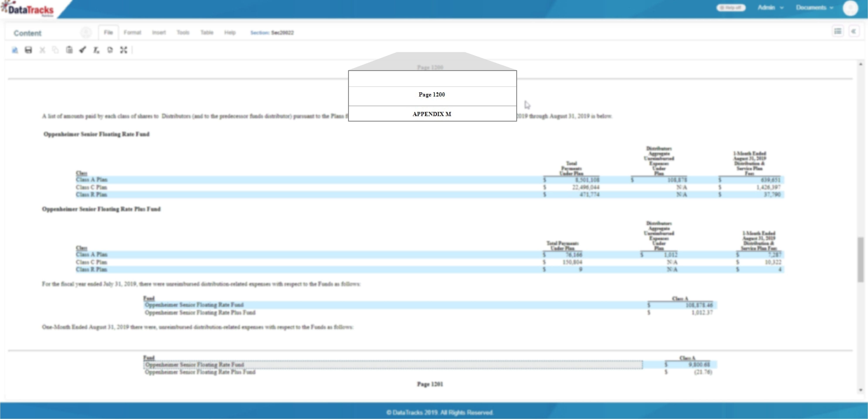Click Class C Plan row in first table

[x=430, y=187]
